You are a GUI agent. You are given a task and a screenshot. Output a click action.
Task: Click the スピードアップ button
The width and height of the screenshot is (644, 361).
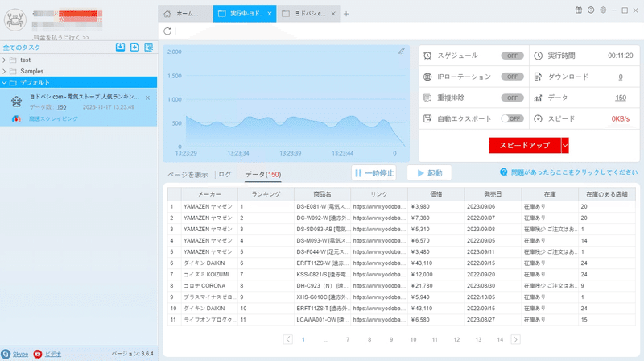point(525,146)
